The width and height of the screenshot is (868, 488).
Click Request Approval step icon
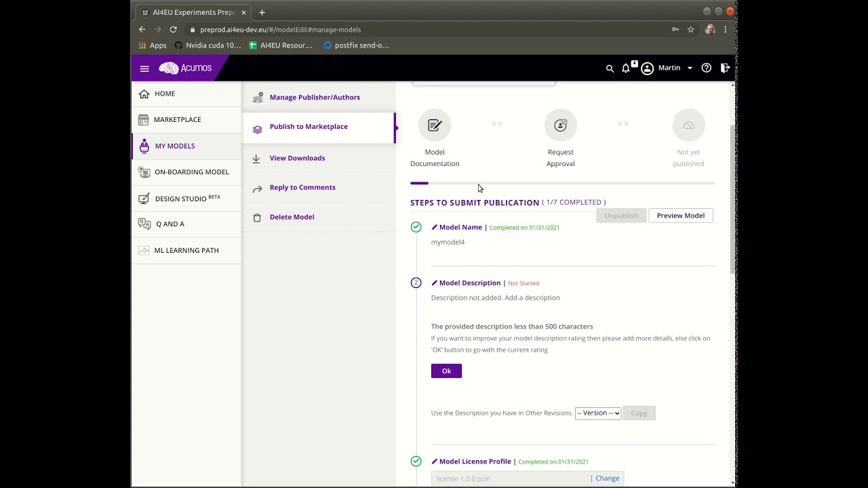pyautogui.click(x=561, y=125)
